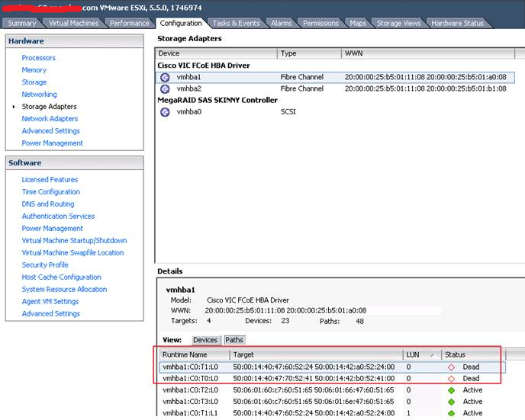
Task: Open Virtual Machine Swapfile Location
Action: pyautogui.click(x=72, y=253)
